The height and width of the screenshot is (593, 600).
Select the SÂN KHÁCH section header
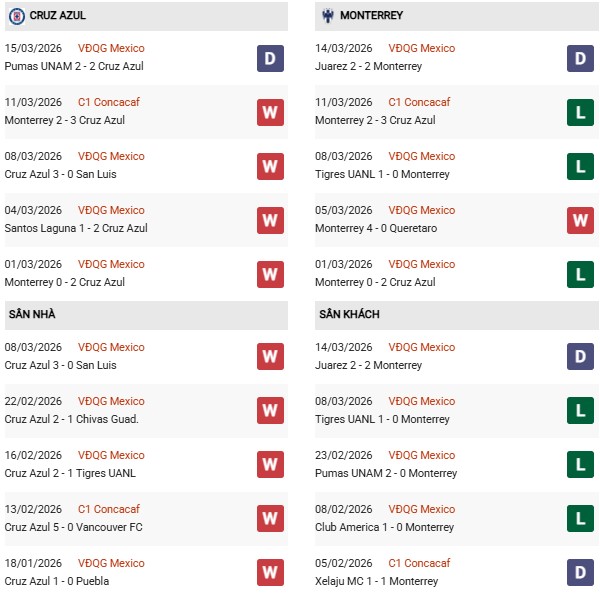[x=349, y=314]
